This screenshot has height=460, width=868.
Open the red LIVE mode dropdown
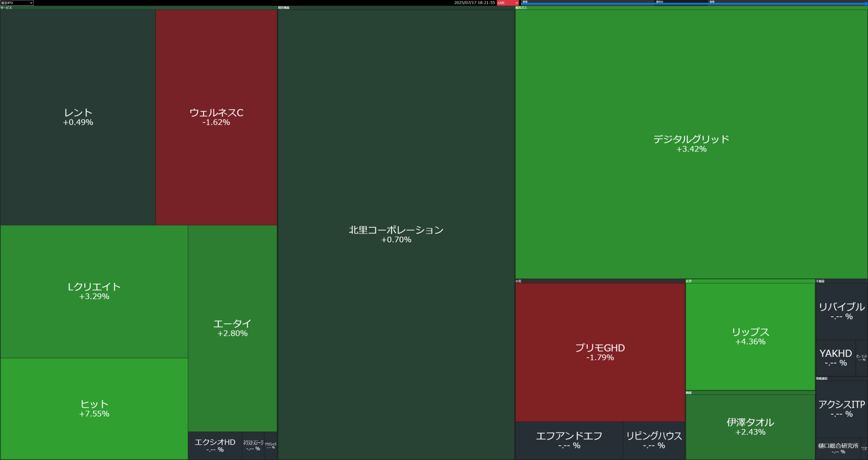tap(508, 3)
